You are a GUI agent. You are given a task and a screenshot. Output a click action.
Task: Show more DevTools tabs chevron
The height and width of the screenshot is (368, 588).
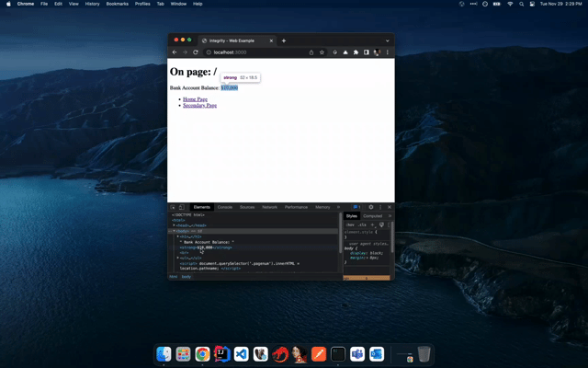click(x=339, y=207)
